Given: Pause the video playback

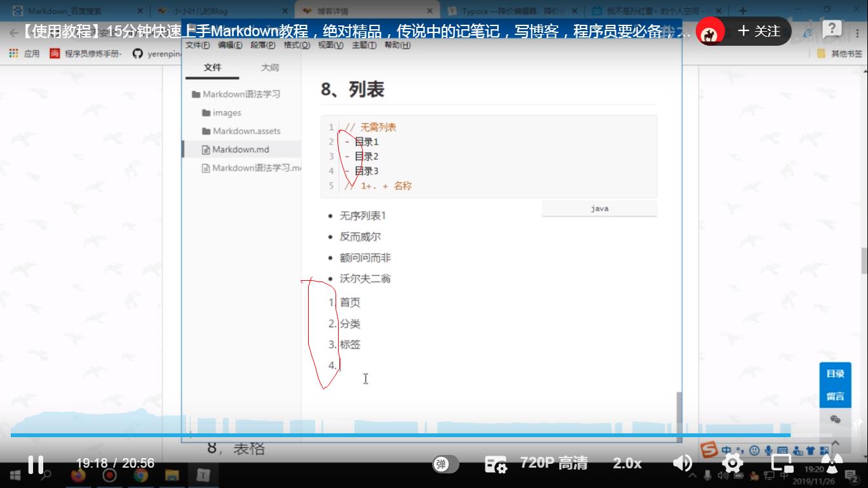Looking at the screenshot, I should point(36,464).
